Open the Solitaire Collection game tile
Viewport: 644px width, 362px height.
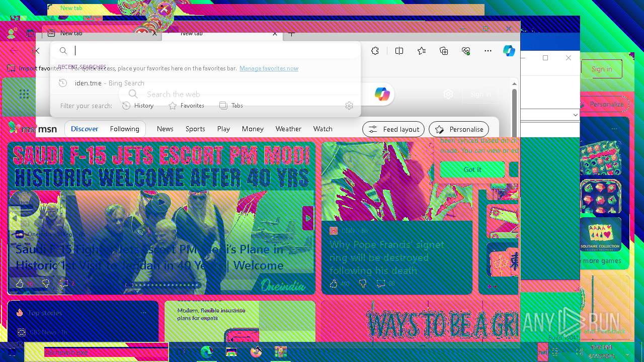(600, 235)
